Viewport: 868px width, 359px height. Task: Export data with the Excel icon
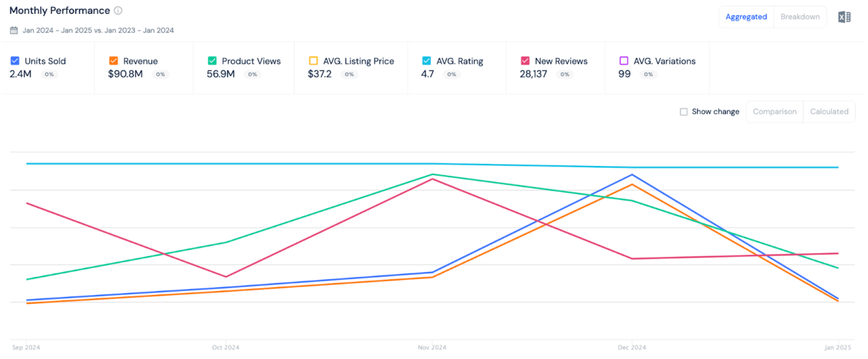844,17
